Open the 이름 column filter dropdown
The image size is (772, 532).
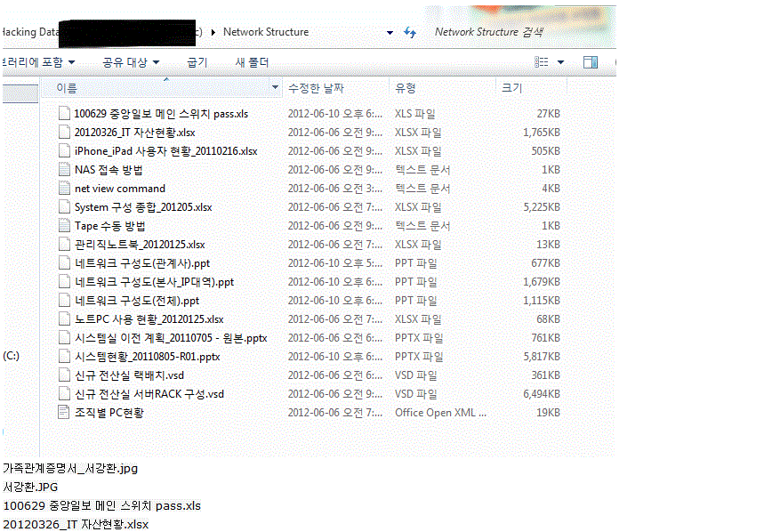[275, 88]
